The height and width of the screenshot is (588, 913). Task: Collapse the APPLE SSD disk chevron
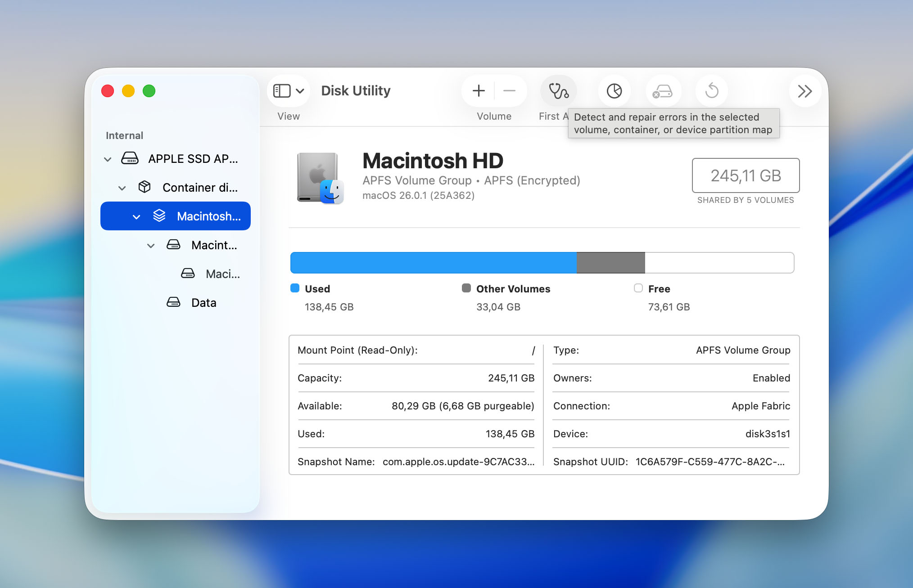108,159
